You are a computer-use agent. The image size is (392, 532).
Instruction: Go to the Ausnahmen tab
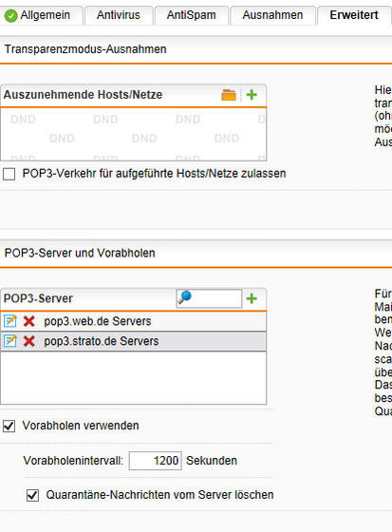[272, 15]
